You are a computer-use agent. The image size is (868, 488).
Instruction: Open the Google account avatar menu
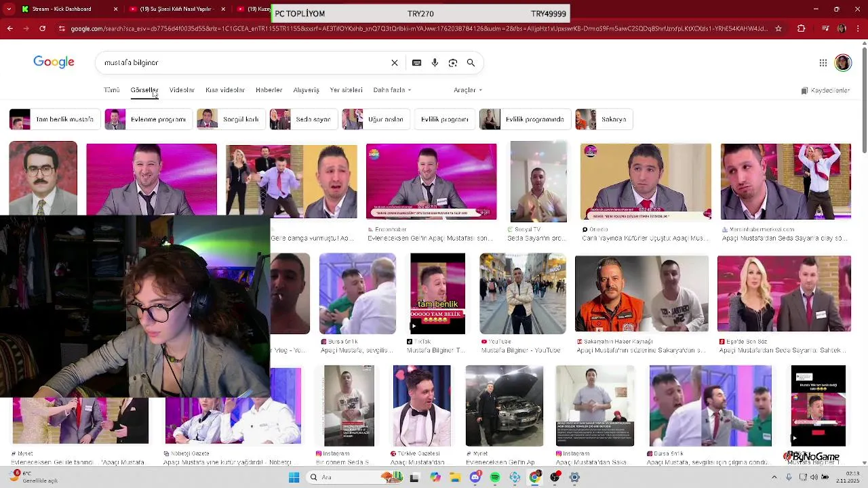click(843, 63)
